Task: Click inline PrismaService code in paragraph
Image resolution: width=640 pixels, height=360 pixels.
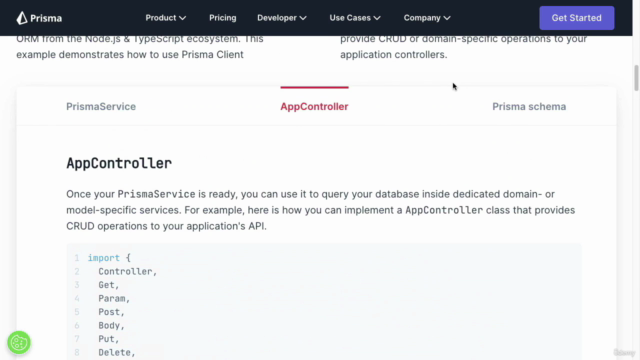Action: click(x=156, y=194)
